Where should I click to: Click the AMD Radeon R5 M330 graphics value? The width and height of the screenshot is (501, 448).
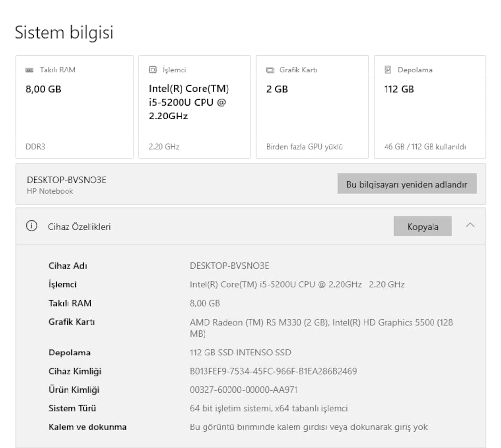click(x=321, y=328)
